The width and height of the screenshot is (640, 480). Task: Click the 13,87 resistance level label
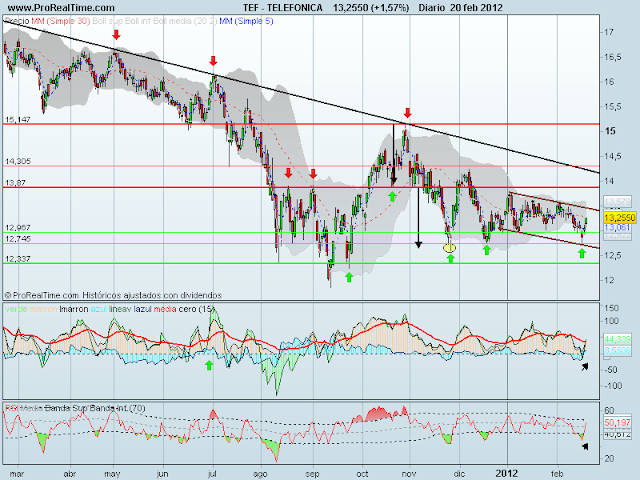(x=16, y=183)
